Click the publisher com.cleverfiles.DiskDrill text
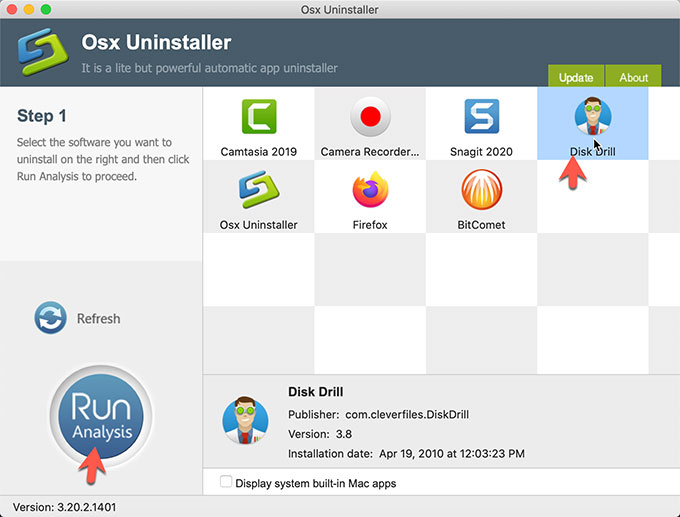Image resolution: width=680 pixels, height=517 pixels. coord(407,415)
